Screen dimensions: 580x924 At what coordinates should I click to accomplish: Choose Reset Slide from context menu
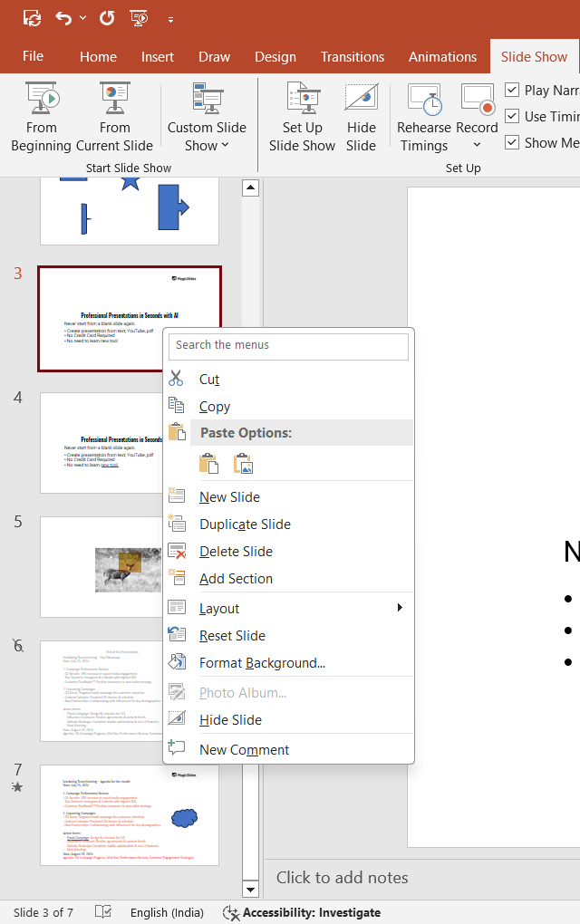tap(288, 635)
